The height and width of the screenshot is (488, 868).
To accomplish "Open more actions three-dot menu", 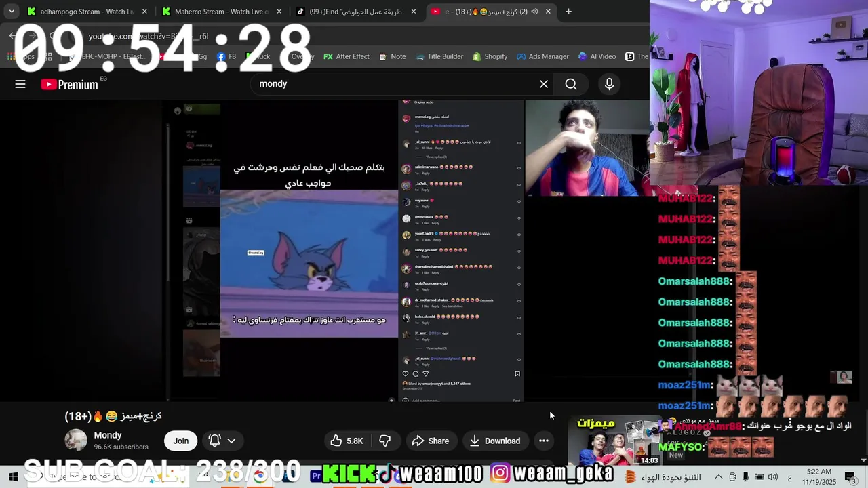I will pyautogui.click(x=544, y=441).
